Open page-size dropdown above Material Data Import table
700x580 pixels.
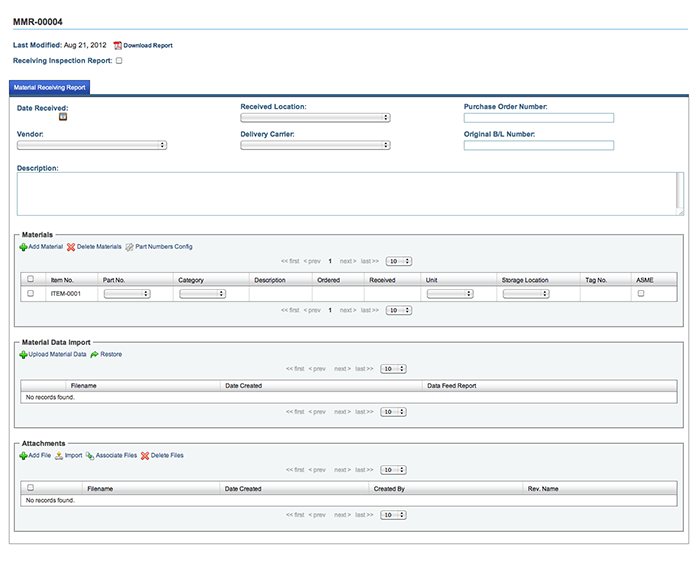(393, 369)
